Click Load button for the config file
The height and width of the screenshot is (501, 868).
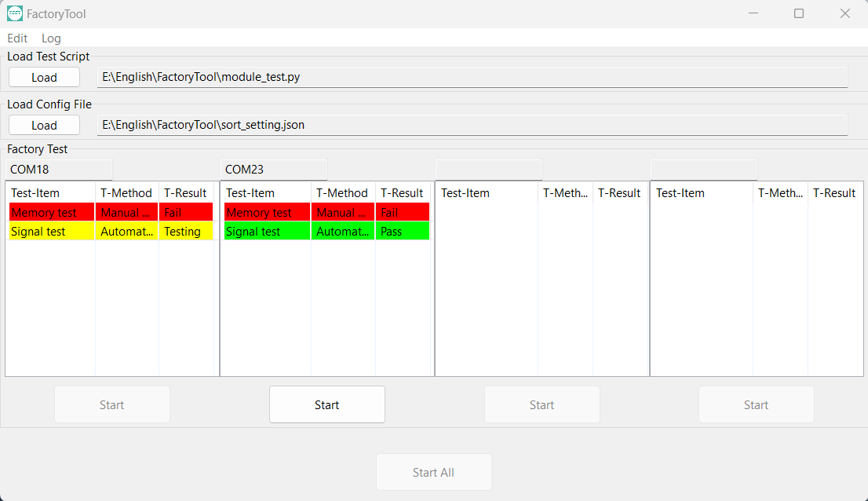tap(44, 125)
